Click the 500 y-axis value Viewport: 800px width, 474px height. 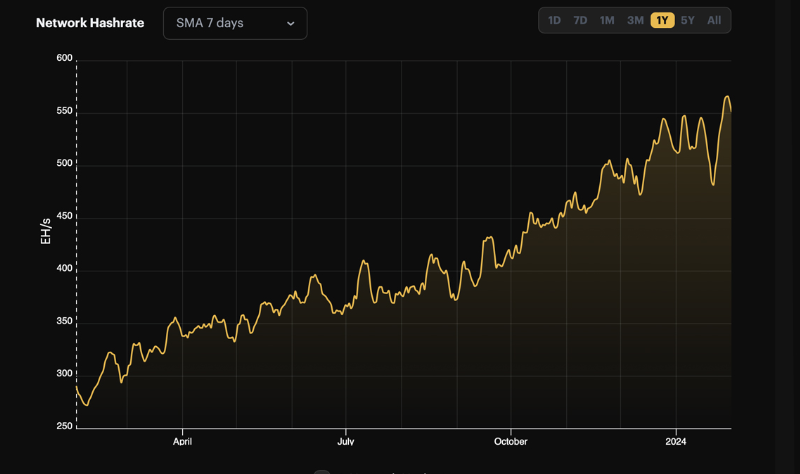point(64,164)
